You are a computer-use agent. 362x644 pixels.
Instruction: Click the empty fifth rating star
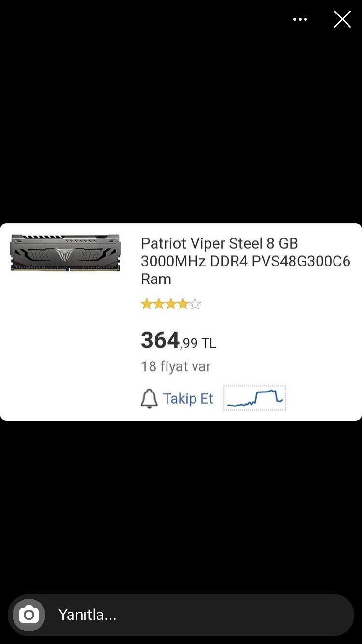click(x=195, y=304)
